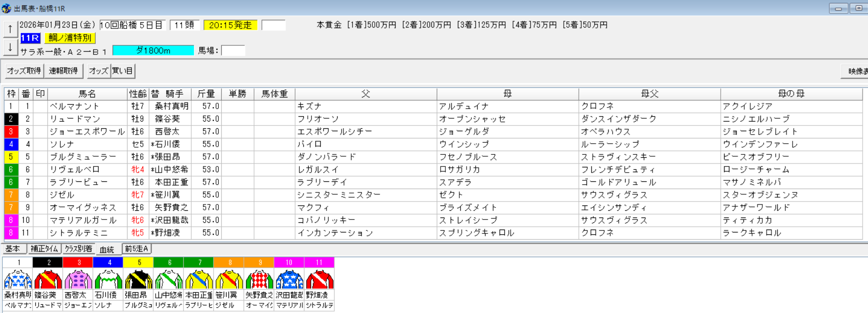Click the yellow 20:15発走 start time box
Image resolution: width=868 pixels, height=313 pixels.
pos(230,25)
